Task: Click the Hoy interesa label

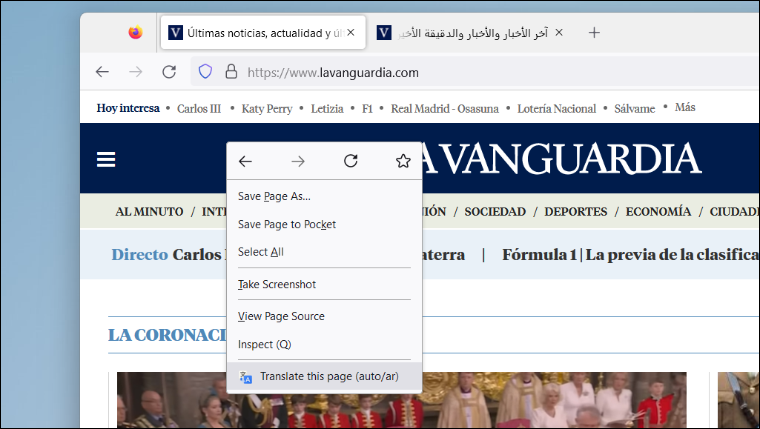Action: click(128, 108)
